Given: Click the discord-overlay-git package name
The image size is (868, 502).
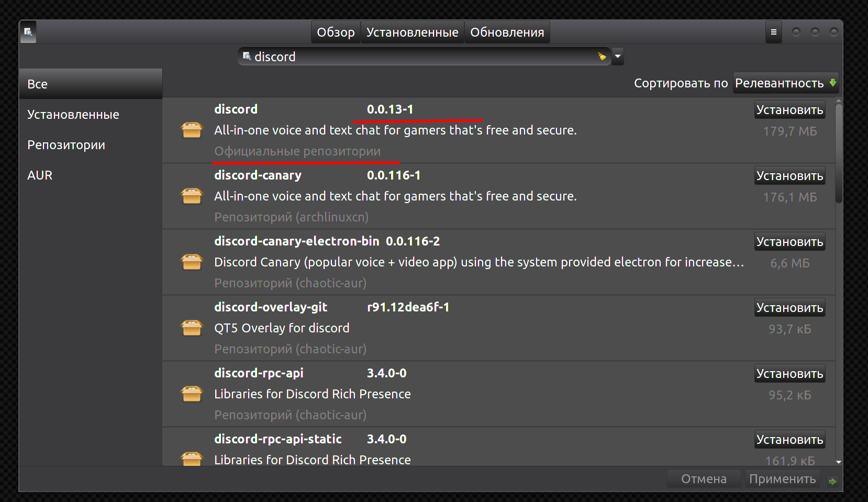Looking at the screenshot, I should 271,307.
